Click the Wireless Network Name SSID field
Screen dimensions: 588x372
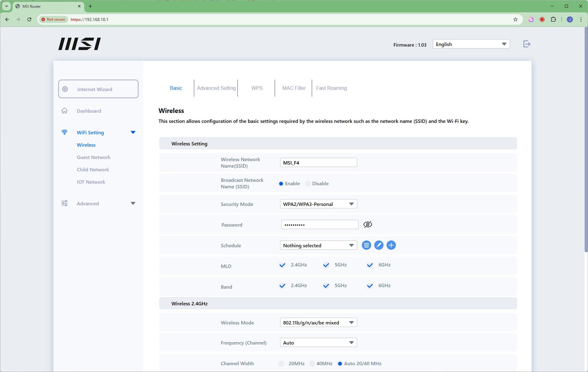[318, 163]
